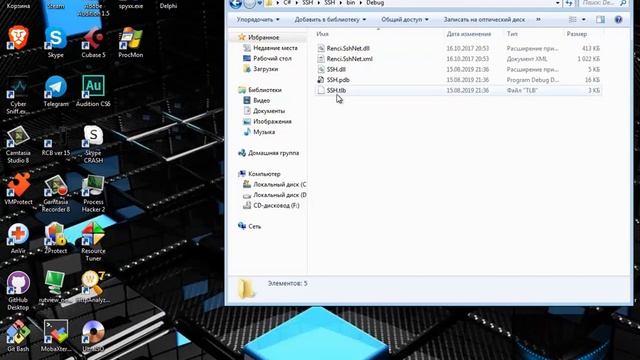Select the Skype CRASH desktop icon
The image size is (640, 360).
(x=93, y=144)
